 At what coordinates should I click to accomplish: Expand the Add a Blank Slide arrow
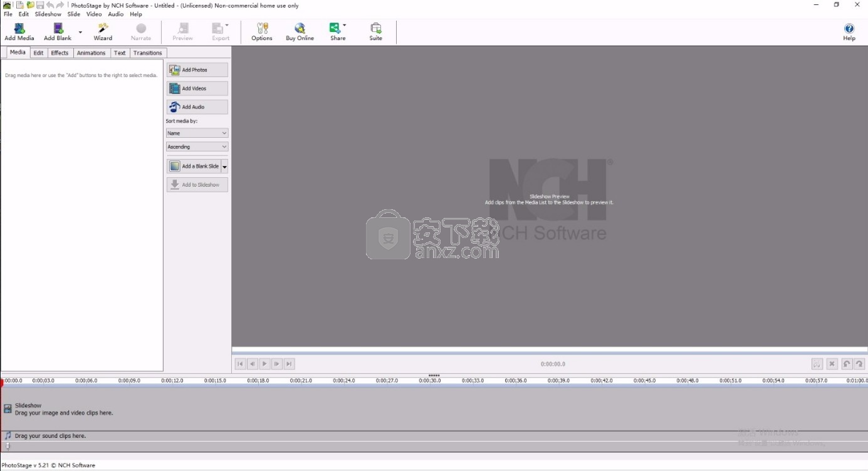224,167
